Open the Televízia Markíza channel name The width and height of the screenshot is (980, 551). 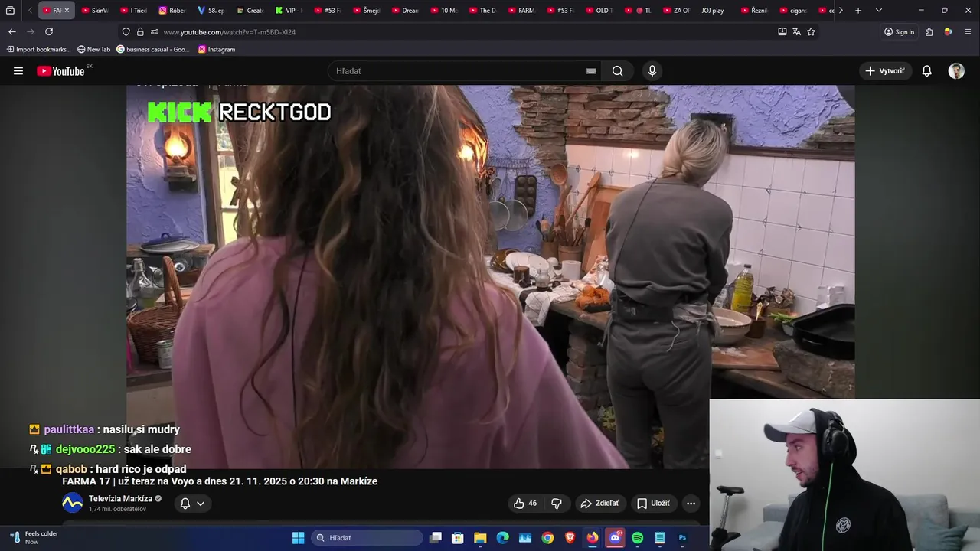(x=120, y=498)
